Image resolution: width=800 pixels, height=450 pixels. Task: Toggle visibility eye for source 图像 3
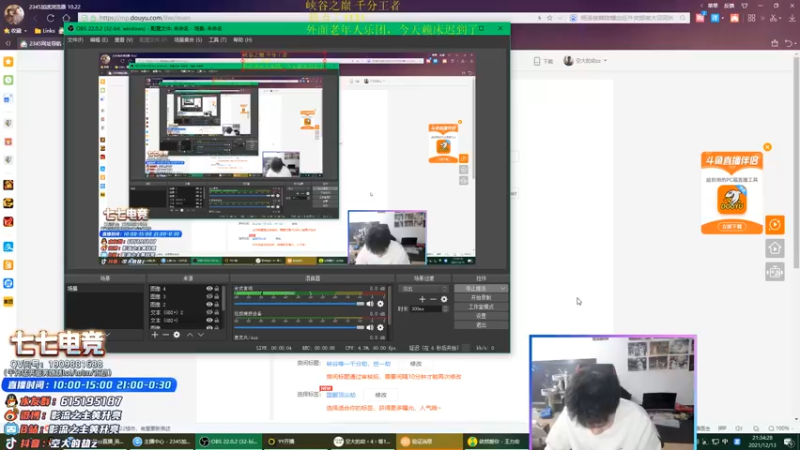point(209,296)
